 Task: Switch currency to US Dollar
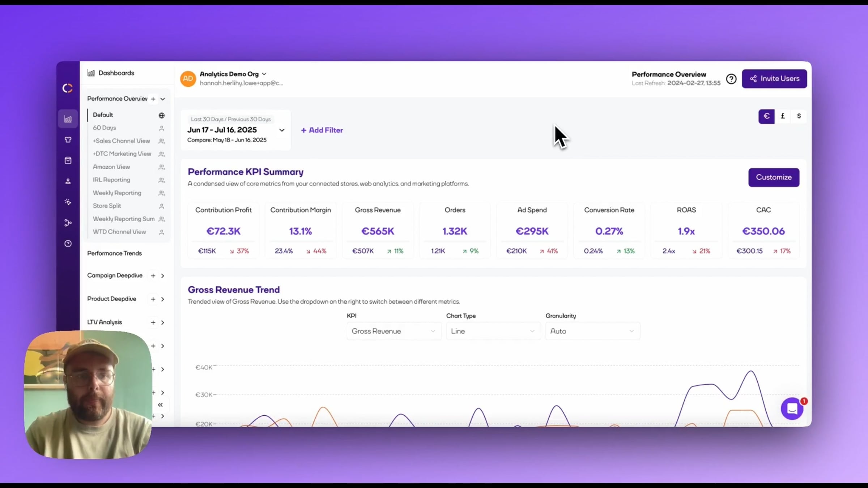799,116
